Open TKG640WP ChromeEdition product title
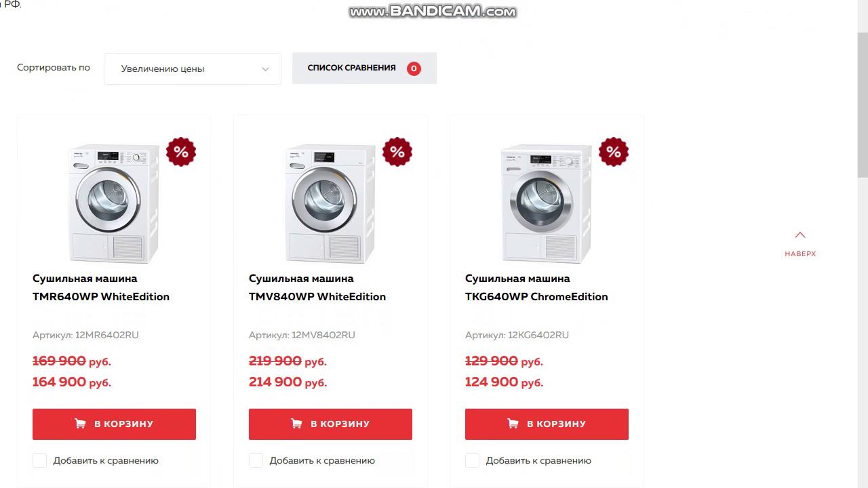868x488 pixels. pyautogui.click(x=536, y=287)
